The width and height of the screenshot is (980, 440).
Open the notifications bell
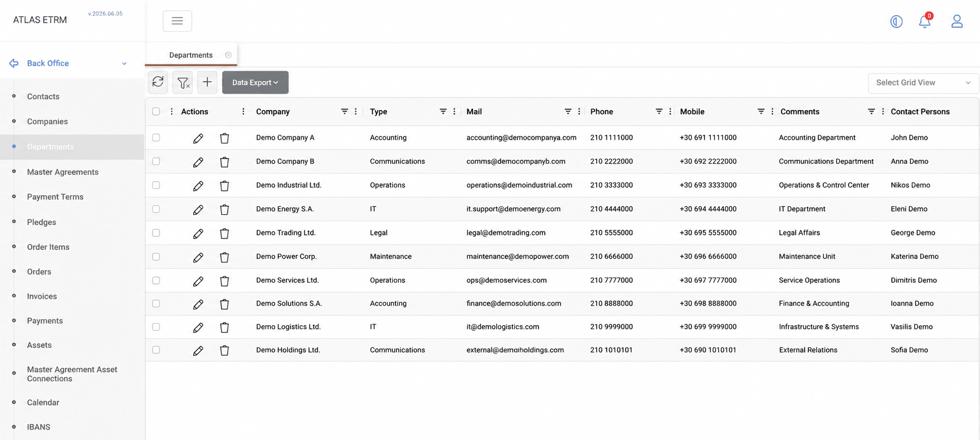[x=924, y=21]
